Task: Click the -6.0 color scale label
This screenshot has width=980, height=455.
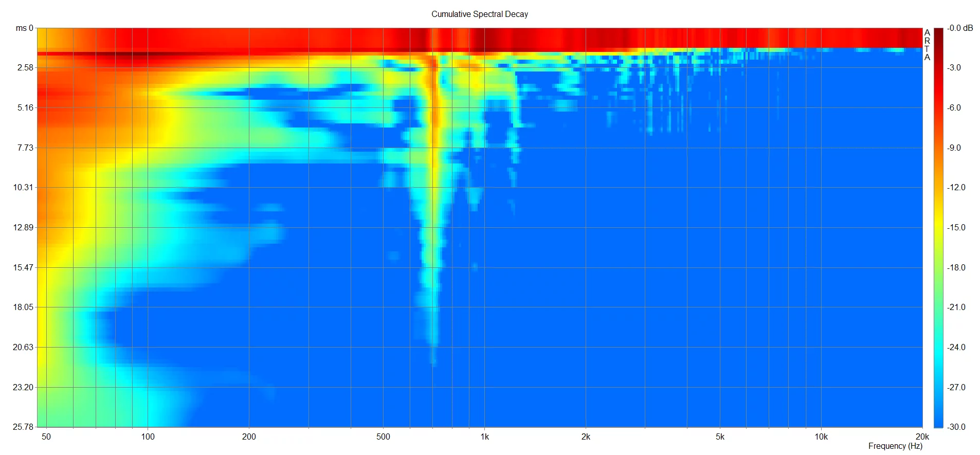Action: point(954,107)
